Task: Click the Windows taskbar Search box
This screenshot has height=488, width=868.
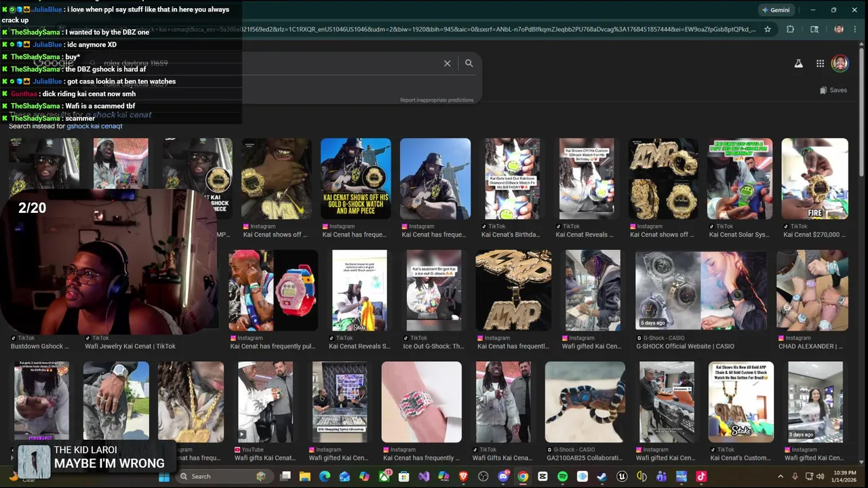Action: (x=224, y=476)
